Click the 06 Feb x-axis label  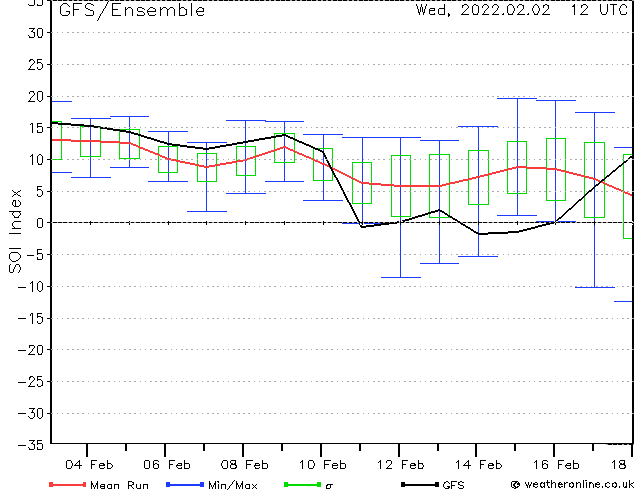(x=167, y=465)
